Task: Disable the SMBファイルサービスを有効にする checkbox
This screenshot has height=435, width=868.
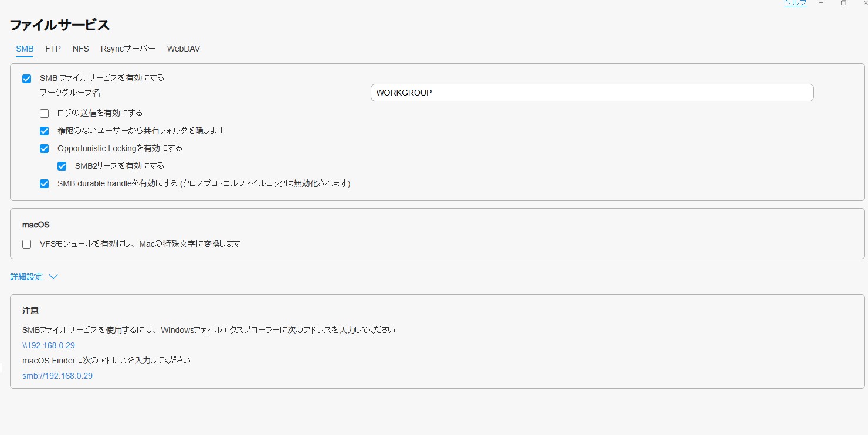Action: tap(27, 79)
